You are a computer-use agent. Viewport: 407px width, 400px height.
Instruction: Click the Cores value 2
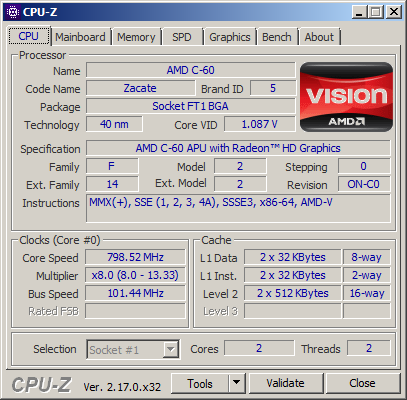pos(259,348)
